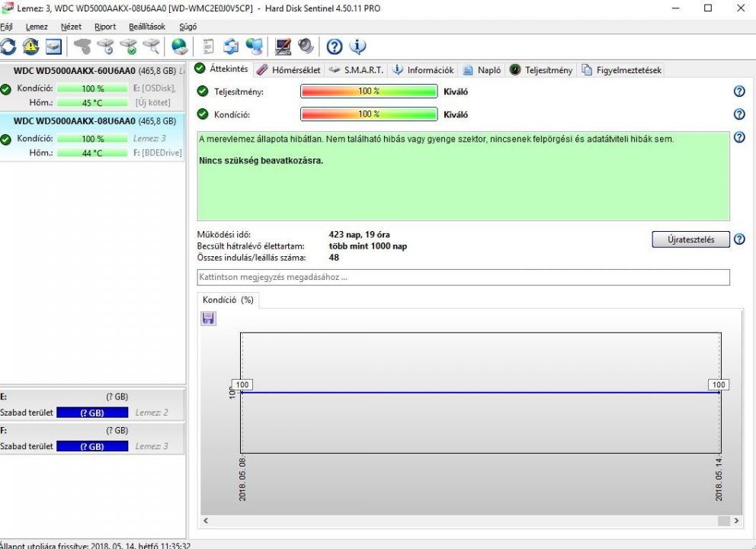Switch to the Hőmérséklet tab
The width and height of the screenshot is (756, 549).
point(288,70)
